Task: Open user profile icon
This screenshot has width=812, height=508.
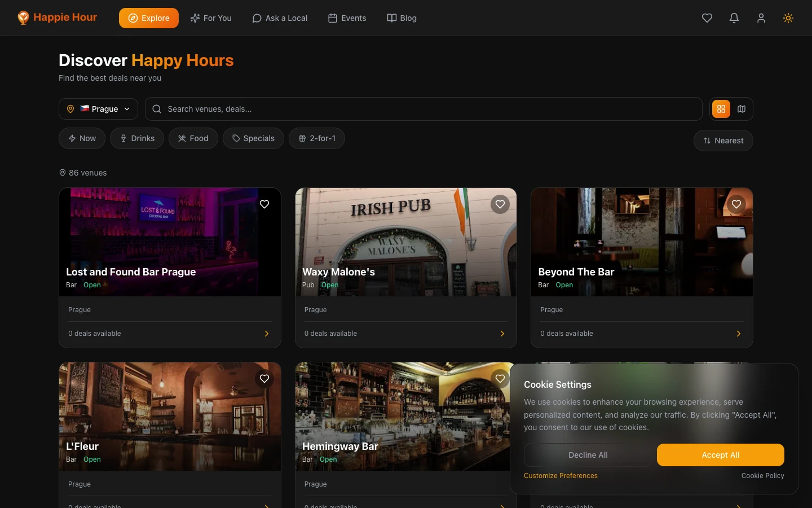Action: 761,18
